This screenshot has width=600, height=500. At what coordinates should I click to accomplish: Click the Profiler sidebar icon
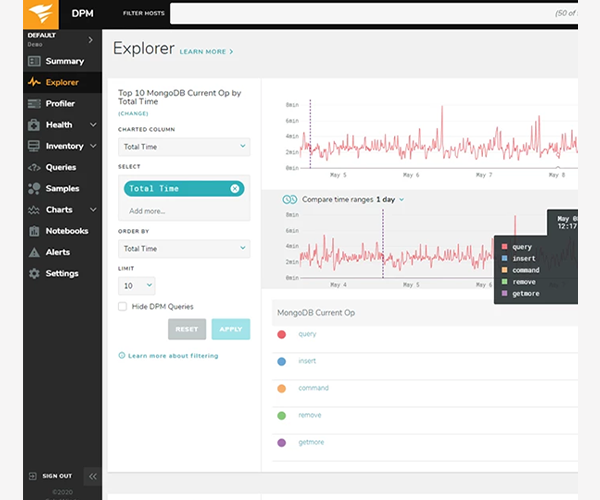34,104
